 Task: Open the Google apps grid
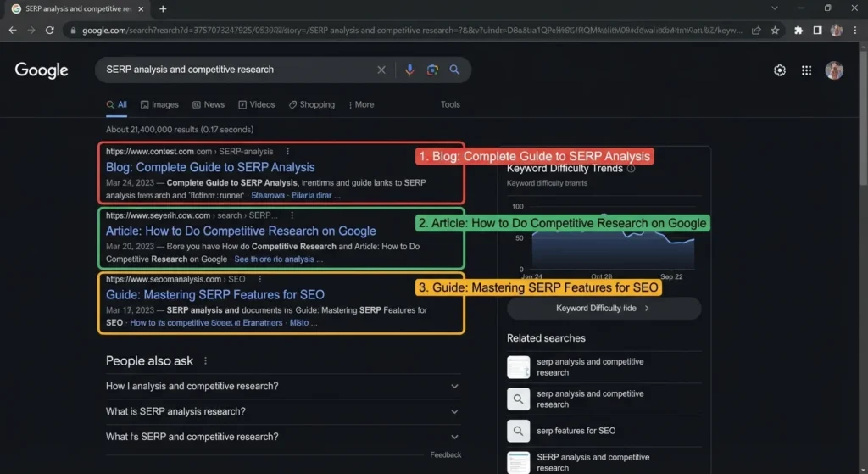(807, 70)
